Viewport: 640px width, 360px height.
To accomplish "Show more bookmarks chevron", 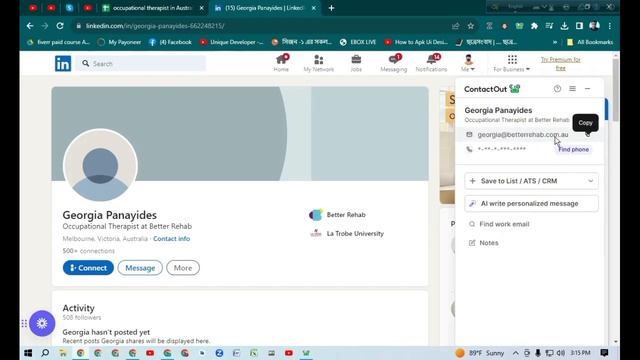I will point(555,42).
